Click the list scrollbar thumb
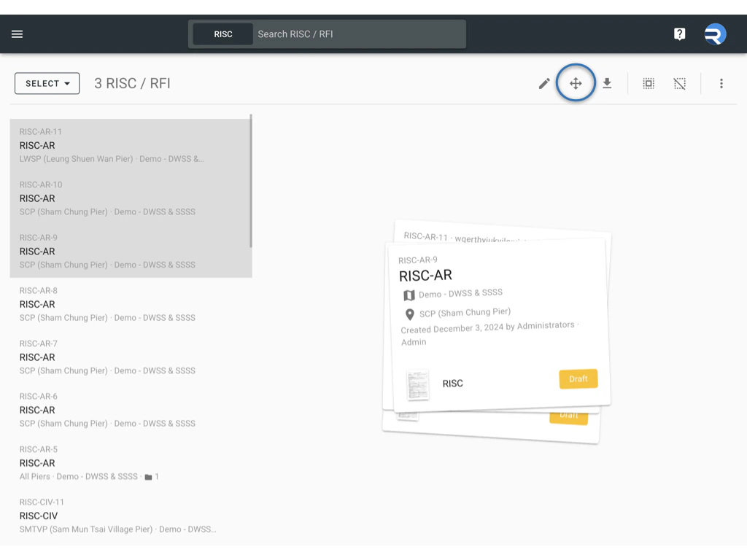This screenshot has width=747, height=560. tap(251, 181)
